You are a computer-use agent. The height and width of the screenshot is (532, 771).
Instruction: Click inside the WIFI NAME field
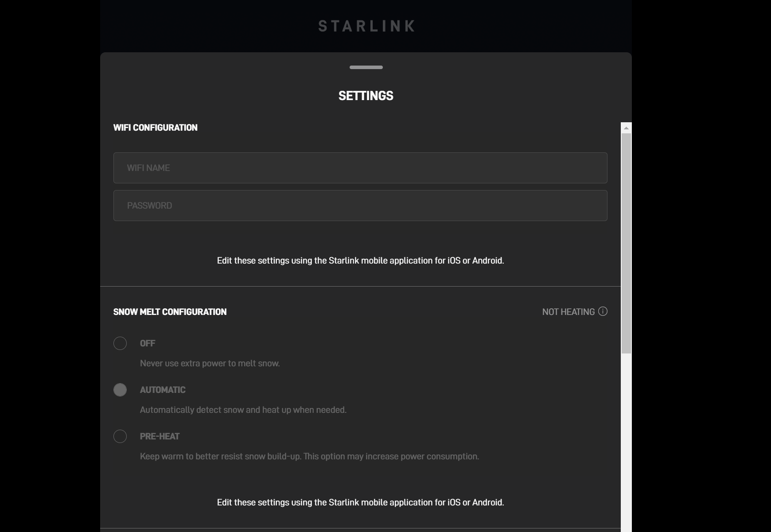click(x=360, y=168)
